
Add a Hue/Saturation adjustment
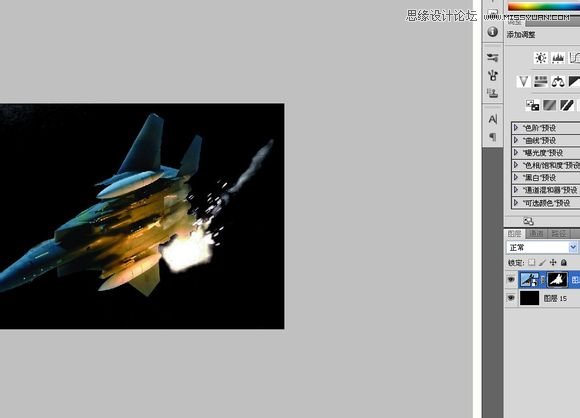(541, 81)
